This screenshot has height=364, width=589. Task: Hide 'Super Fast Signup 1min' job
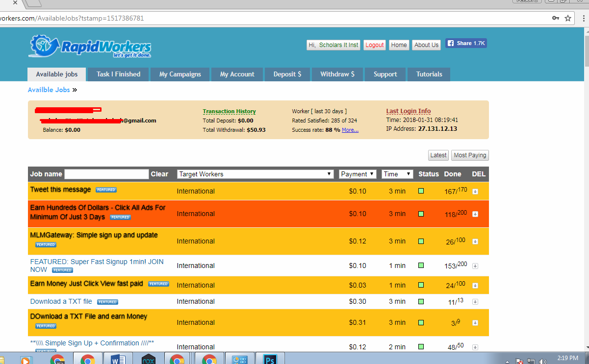click(475, 266)
